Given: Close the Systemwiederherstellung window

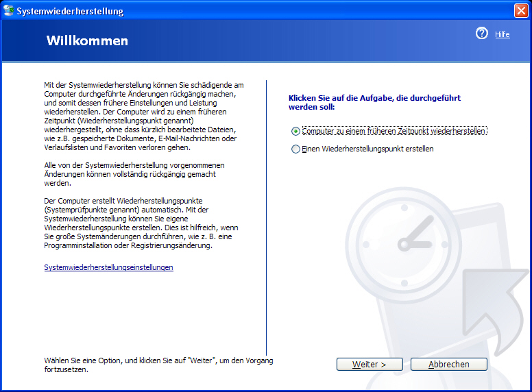Looking at the screenshot, I should [x=520, y=10].
